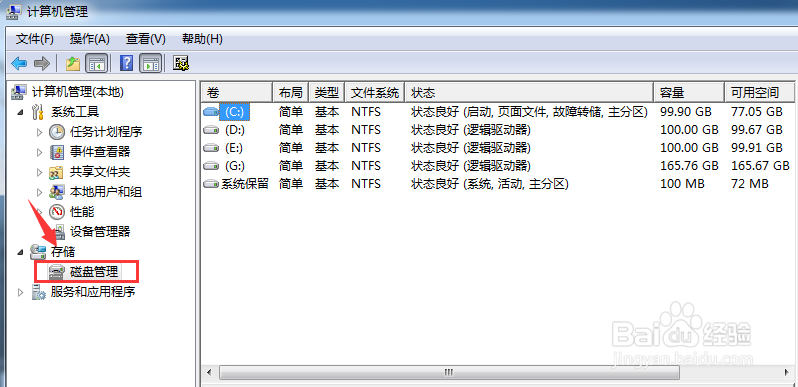798x387 pixels.
Task: Click the disk settings toolbar icon
Action: click(181, 64)
